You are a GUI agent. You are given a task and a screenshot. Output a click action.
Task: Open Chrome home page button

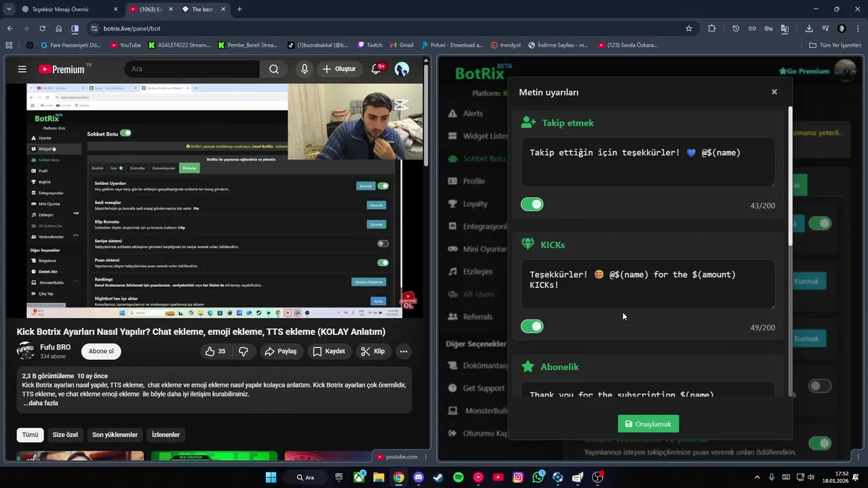tap(58, 28)
